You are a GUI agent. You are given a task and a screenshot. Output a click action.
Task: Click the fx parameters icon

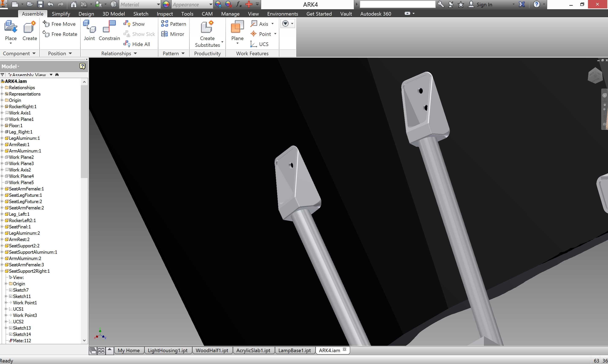[239, 4]
